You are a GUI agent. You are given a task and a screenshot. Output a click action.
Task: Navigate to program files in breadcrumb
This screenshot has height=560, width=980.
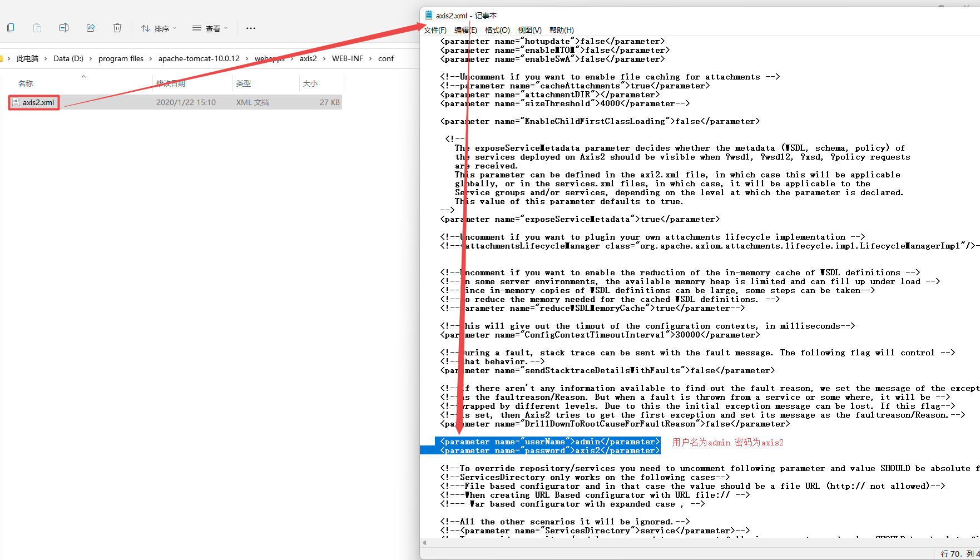pyautogui.click(x=121, y=58)
